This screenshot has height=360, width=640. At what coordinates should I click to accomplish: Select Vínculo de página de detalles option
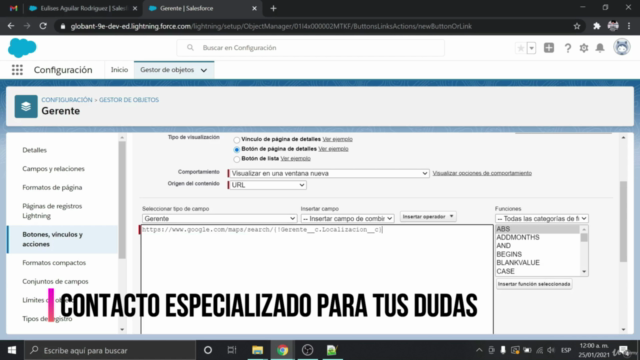(236, 140)
